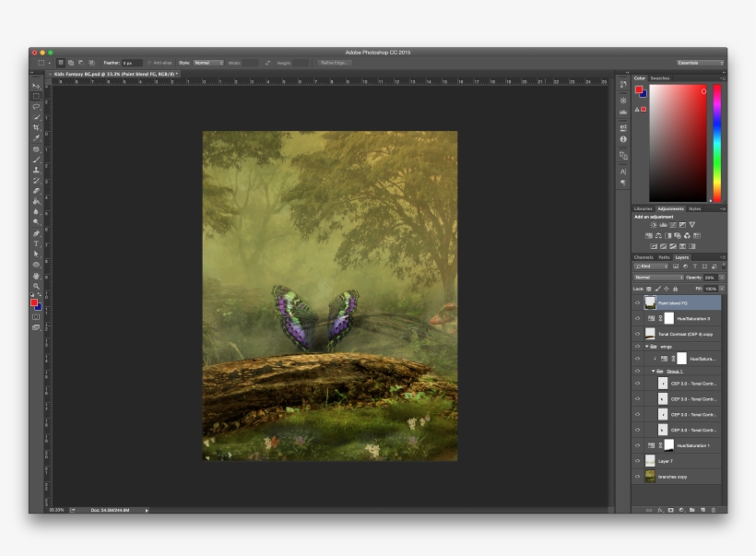Click the Refine Edge button
Image resolution: width=756 pixels, height=556 pixels.
point(335,63)
